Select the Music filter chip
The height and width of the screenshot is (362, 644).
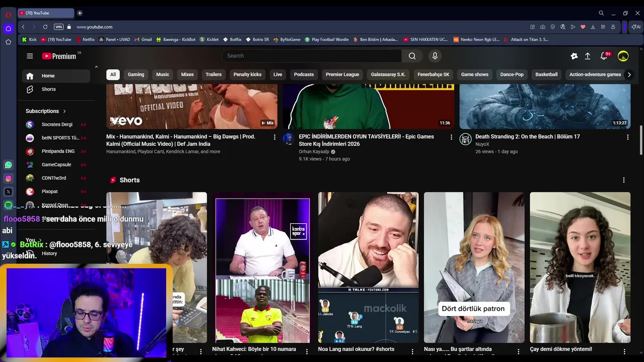coord(163,74)
